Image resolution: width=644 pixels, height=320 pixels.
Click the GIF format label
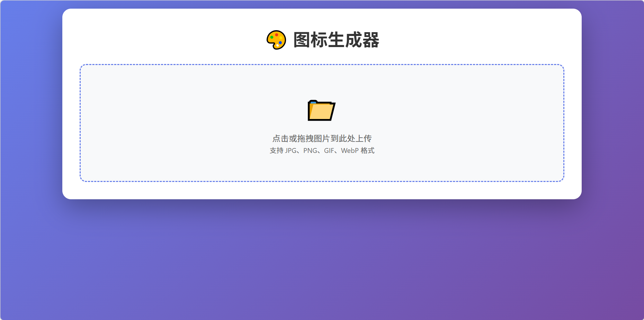(x=329, y=150)
